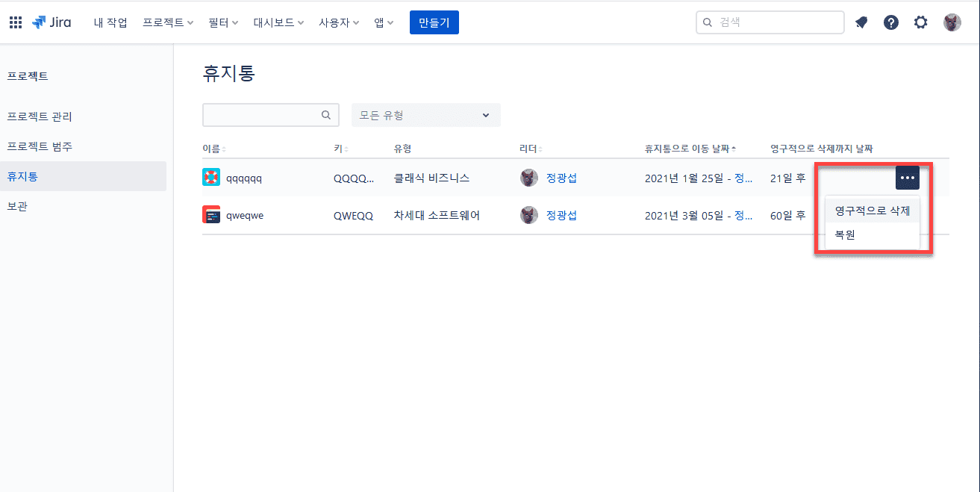
Task: Select 복원 from the menu
Action: 873,234
